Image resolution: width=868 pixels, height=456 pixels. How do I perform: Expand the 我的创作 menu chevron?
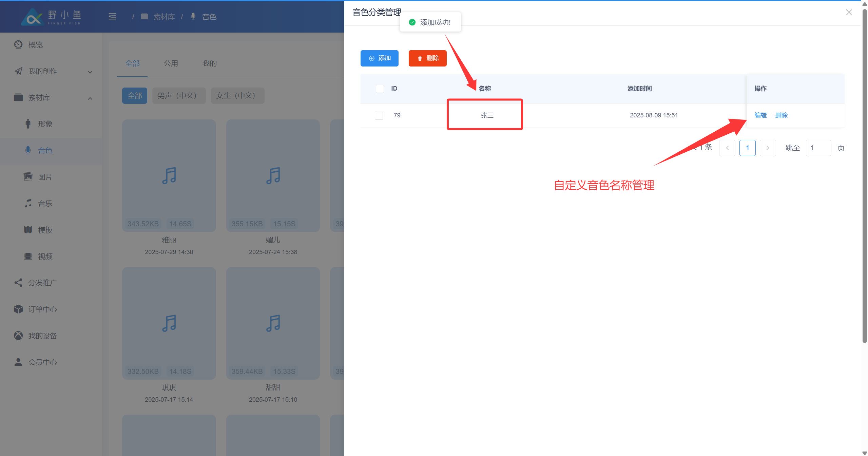(90, 72)
